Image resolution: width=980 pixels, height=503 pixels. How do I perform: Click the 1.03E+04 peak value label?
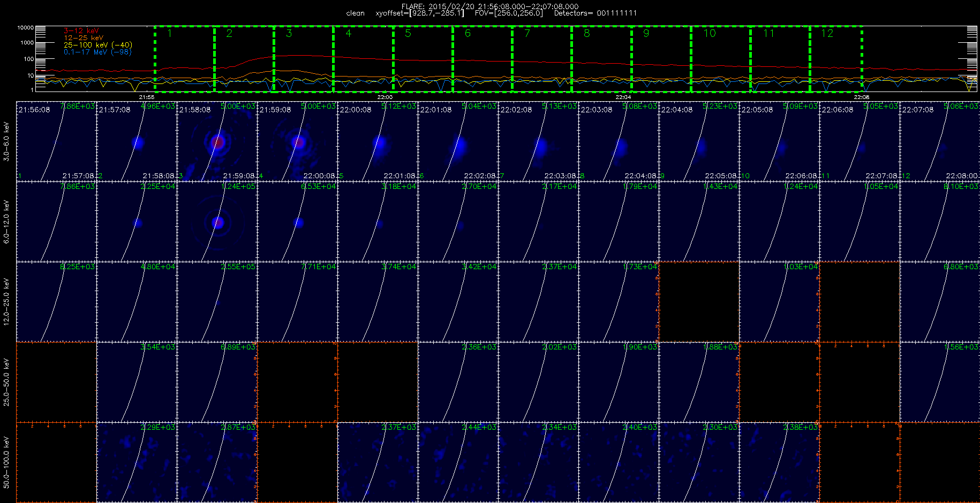pyautogui.click(x=800, y=267)
